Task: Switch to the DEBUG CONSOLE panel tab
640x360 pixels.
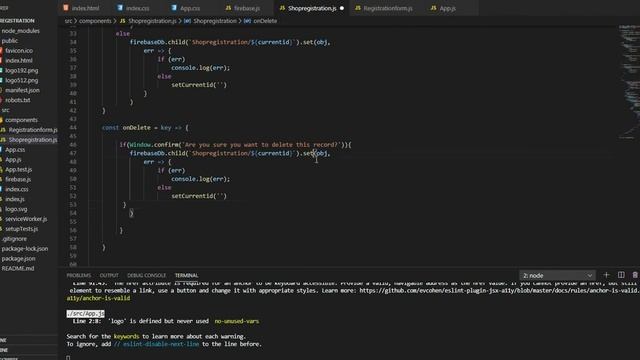Action: [147, 276]
